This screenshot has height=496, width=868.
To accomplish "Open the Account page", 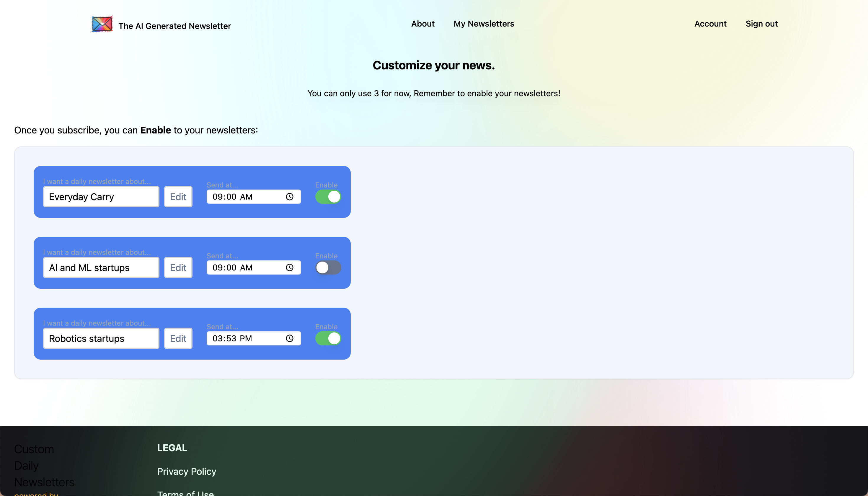I will 710,24.
